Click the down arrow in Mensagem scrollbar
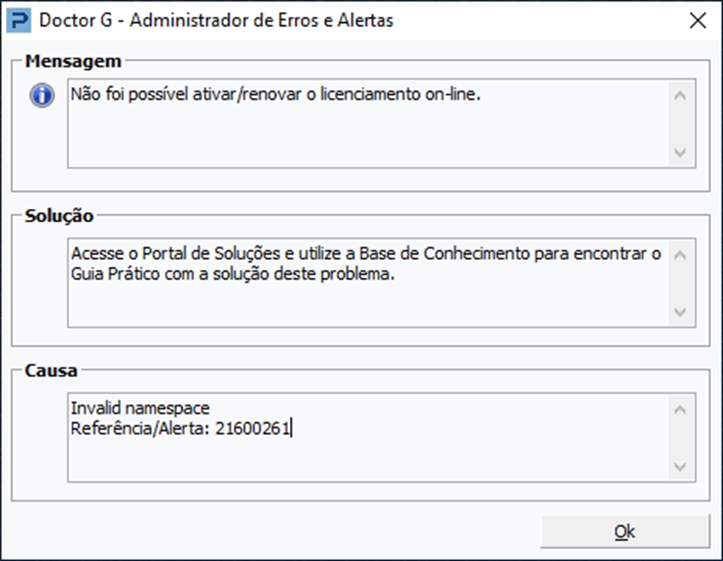The width and height of the screenshot is (723, 561). 680,152
